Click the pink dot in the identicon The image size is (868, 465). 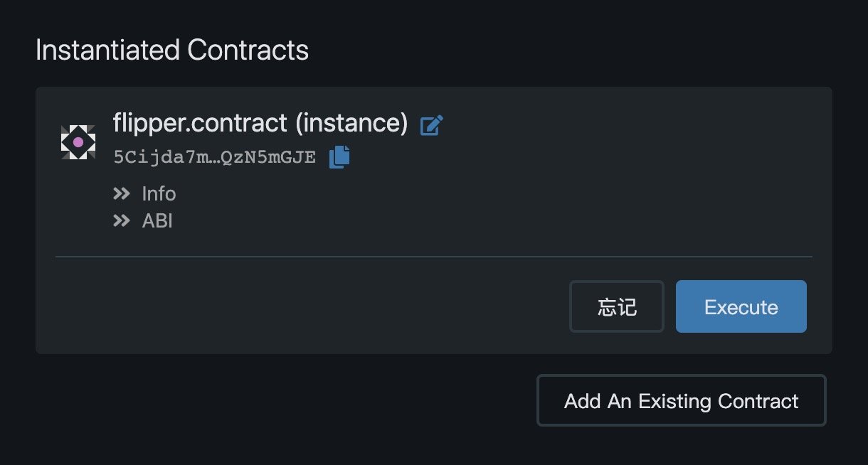pos(78,142)
